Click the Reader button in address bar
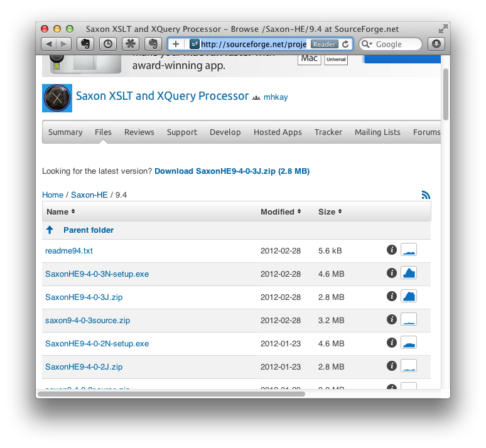The width and height of the screenshot is (486, 448). pyautogui.click(x=324, y=44)
